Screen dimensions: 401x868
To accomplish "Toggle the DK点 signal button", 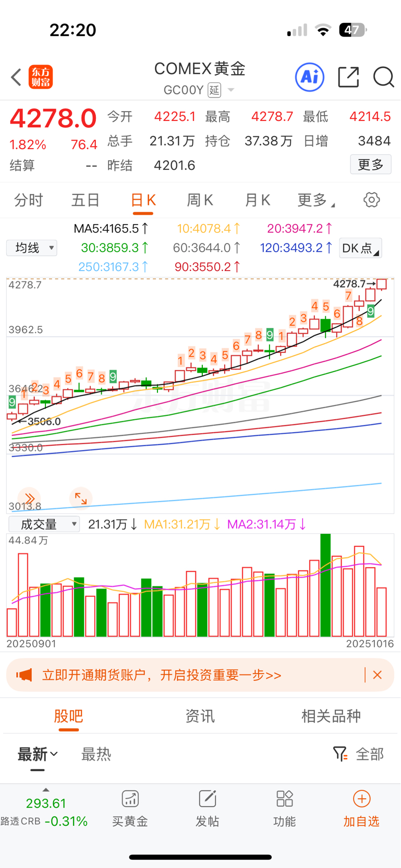I will pos(360,248).
